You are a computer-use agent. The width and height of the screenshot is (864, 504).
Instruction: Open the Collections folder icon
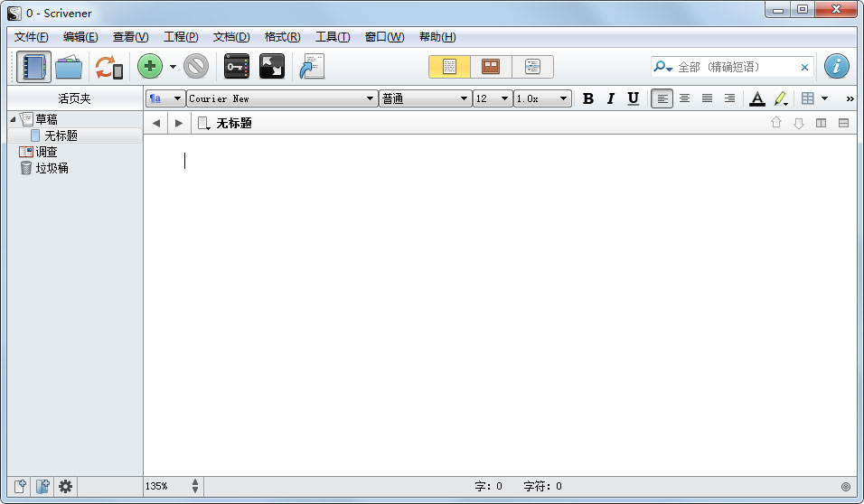(x=69, y=67)
